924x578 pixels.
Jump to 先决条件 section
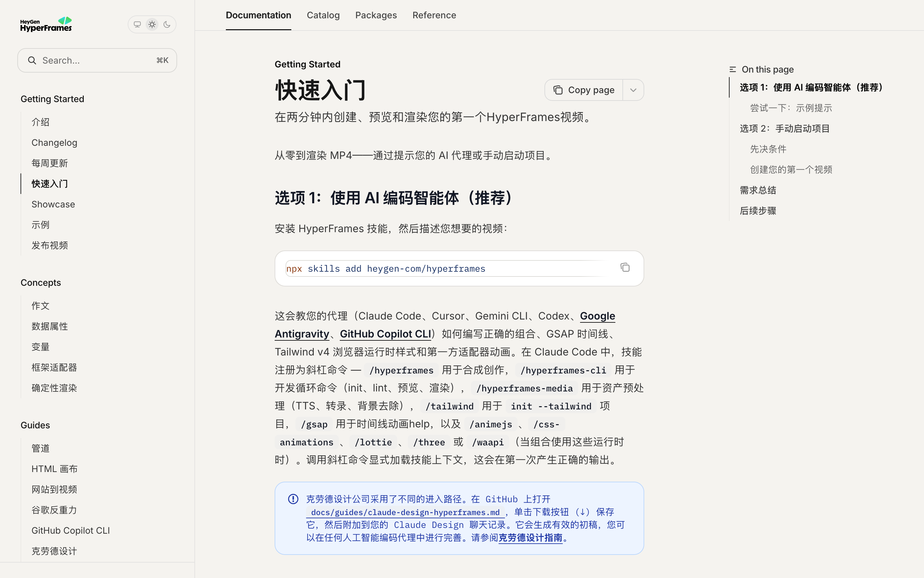(x=768, y=149)
